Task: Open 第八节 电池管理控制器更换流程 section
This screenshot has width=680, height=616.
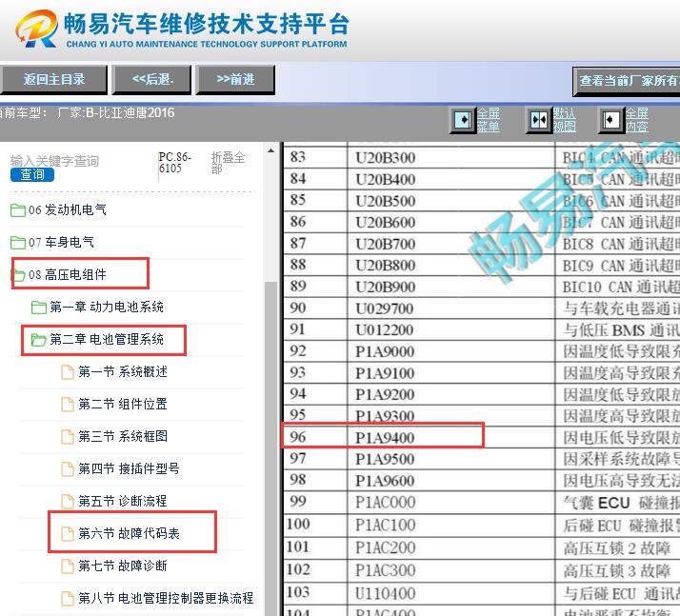Action: tap(166, 598)
